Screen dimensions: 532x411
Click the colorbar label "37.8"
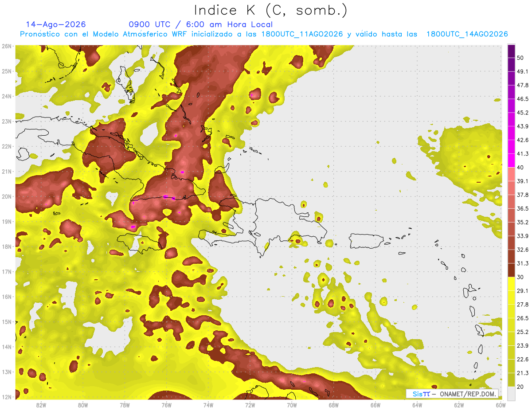click(x=523, y=195)
